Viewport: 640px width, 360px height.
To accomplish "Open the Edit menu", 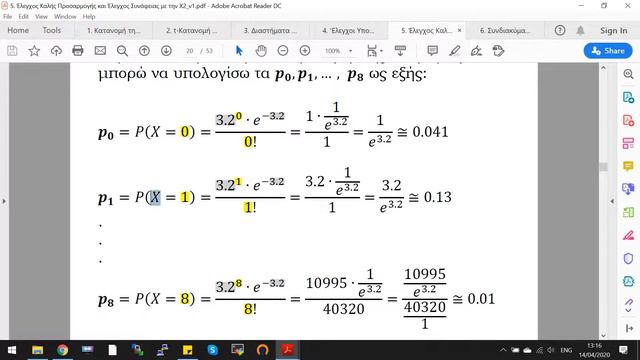I will point(23,17).
